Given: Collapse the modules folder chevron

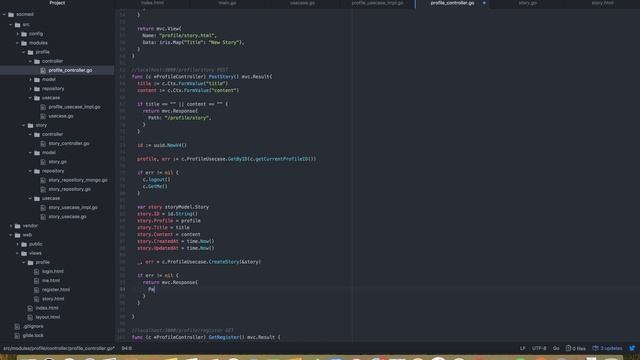Looking at the screenshot, I should click(x=18, y=43).
